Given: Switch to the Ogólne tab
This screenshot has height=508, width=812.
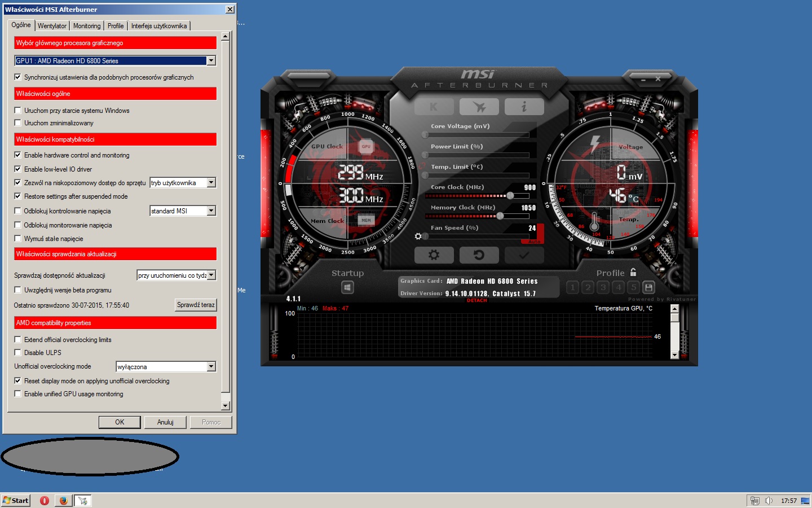Looking at the screenshot, I should pyautogui.click(x=21, y=25).
